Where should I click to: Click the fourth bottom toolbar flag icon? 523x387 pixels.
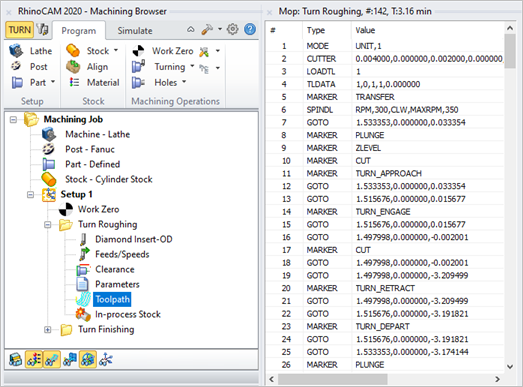click(x=70, y=360)
